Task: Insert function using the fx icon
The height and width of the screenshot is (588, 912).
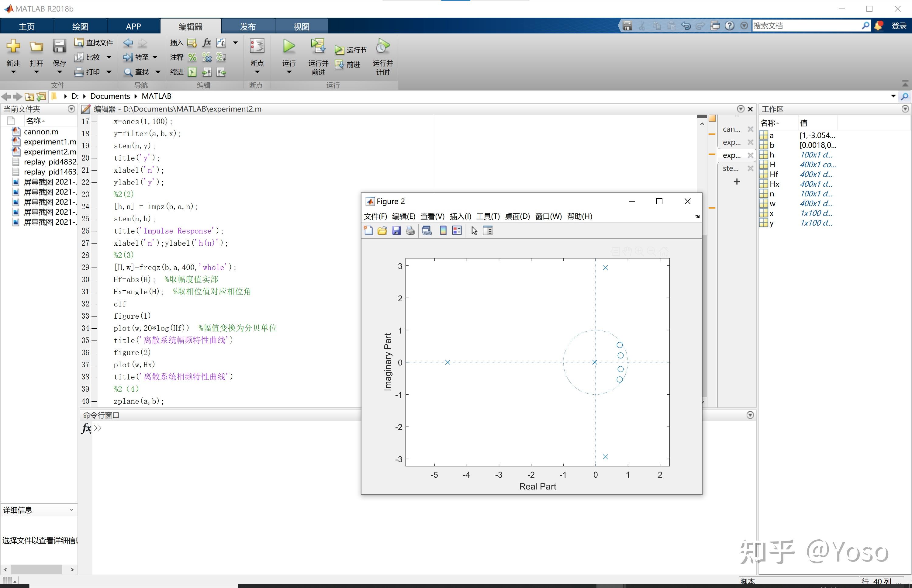Action: click(x=206, y=42)
